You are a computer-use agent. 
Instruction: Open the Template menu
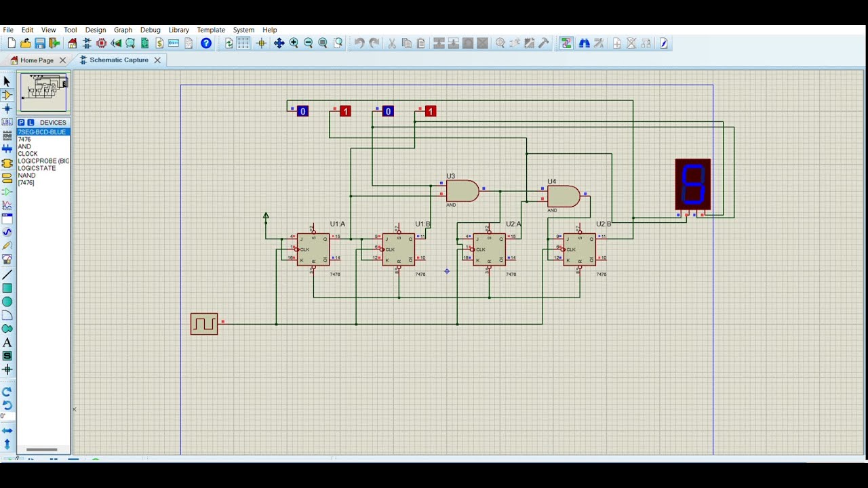coord(211,30)
